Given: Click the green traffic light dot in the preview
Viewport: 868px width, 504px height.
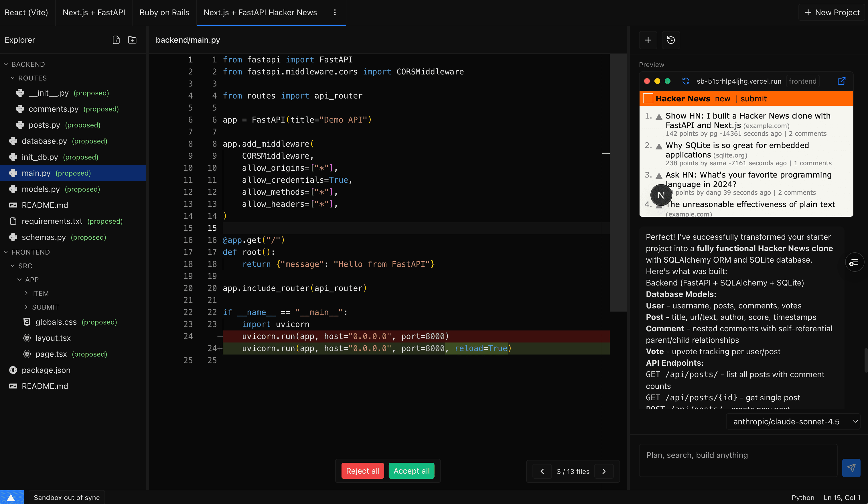Looking at the screenshot, I should pos(668,81).
